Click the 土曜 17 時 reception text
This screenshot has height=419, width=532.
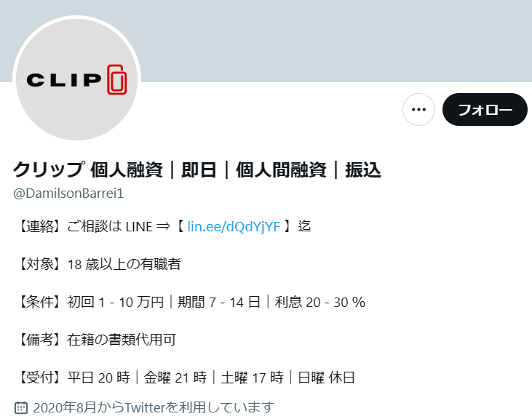[252, 378]
